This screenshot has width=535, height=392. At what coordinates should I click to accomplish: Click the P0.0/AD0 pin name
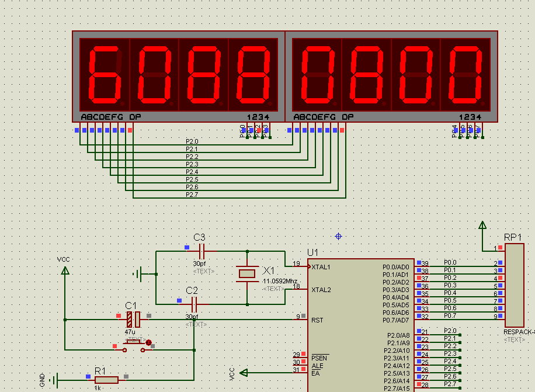coord(396,267)
